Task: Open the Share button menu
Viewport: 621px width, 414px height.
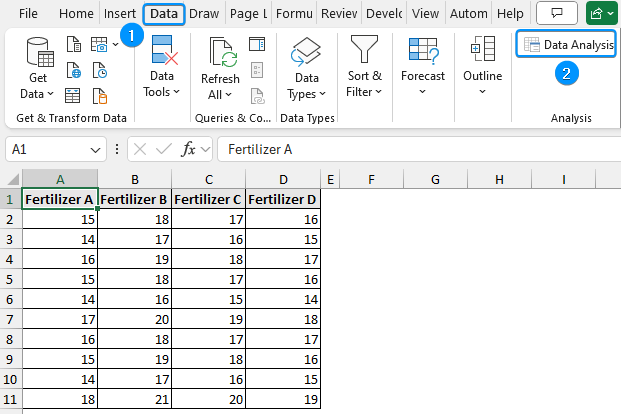Action: pos(601,14)
